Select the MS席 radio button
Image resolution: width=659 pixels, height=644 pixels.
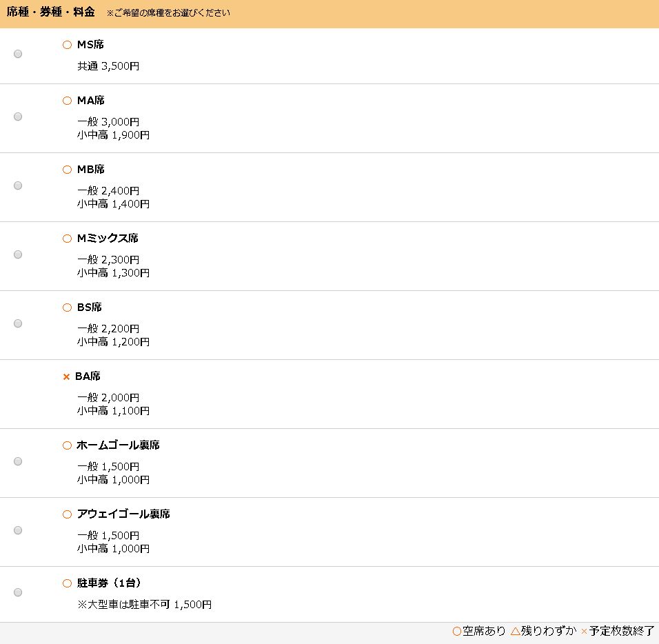tap(18, 54)
